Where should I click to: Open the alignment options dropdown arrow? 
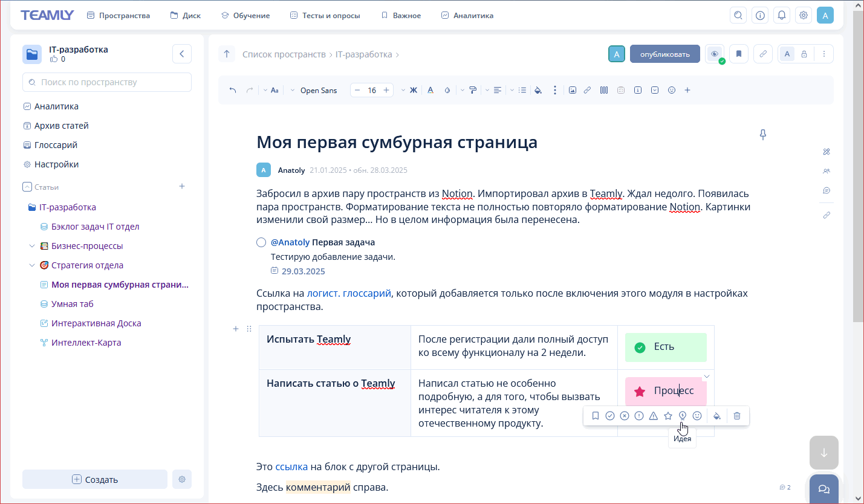pyautogui.click(x=487, y=91)
